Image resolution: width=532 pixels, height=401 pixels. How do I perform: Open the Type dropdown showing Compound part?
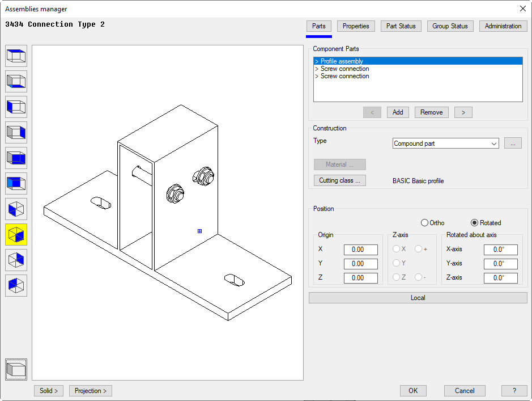tap(445, 143)
